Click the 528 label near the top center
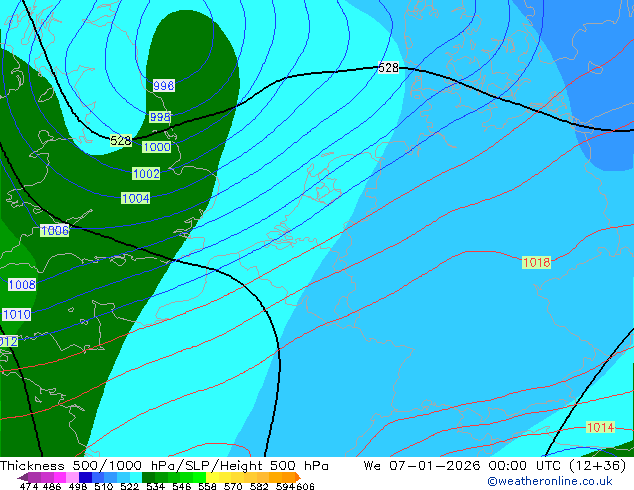634x490 pixels. tap(388, 68)
